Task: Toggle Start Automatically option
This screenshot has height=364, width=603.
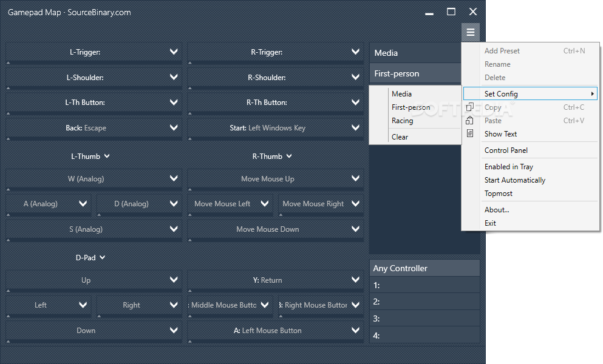Action: (x=514, y=180)
